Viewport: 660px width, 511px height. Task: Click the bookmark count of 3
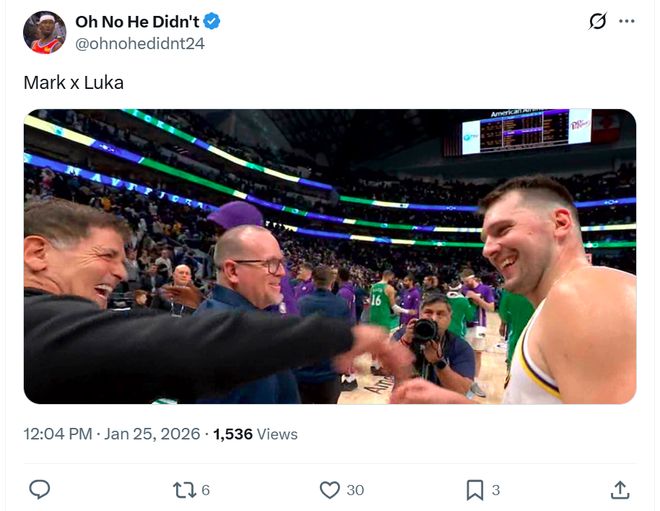[x=496, y=489]
